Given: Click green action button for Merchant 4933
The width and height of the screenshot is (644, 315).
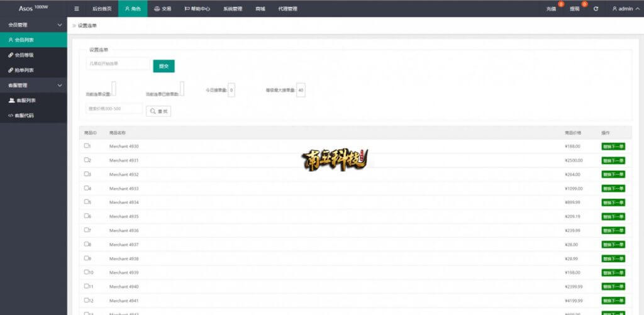Looking at the screenshot, I should coord(613,189).
